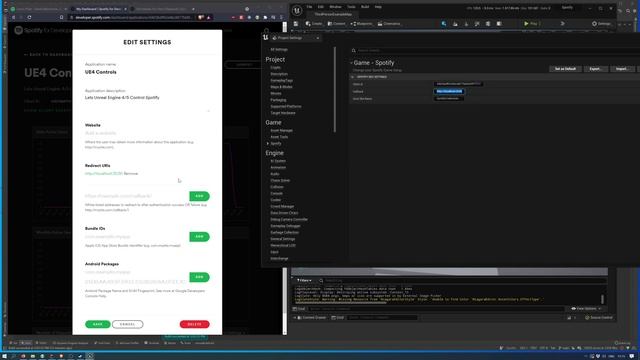Open the Tools menu in Unreal

[351, 7]
